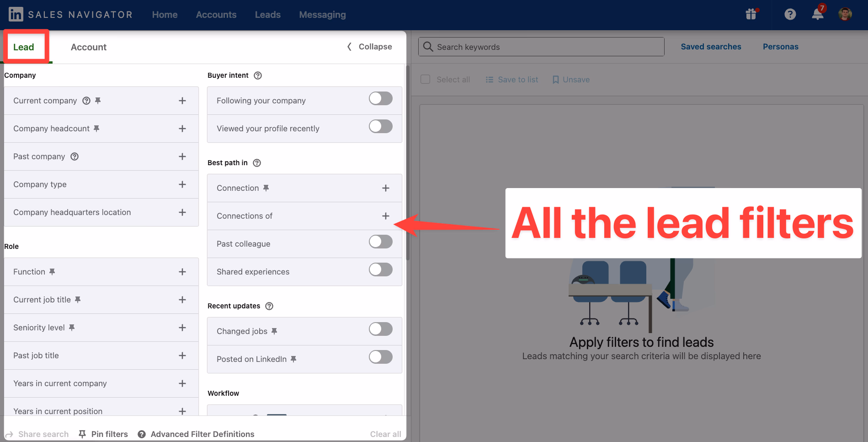Expand the Company type filter
This screenshot has width=868, height=442.
coord(182,184)
